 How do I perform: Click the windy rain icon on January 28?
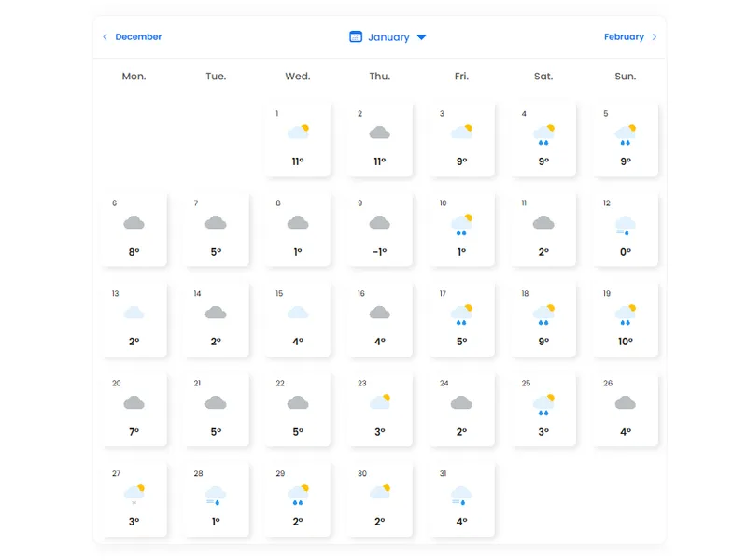click(x=216, y=495)
